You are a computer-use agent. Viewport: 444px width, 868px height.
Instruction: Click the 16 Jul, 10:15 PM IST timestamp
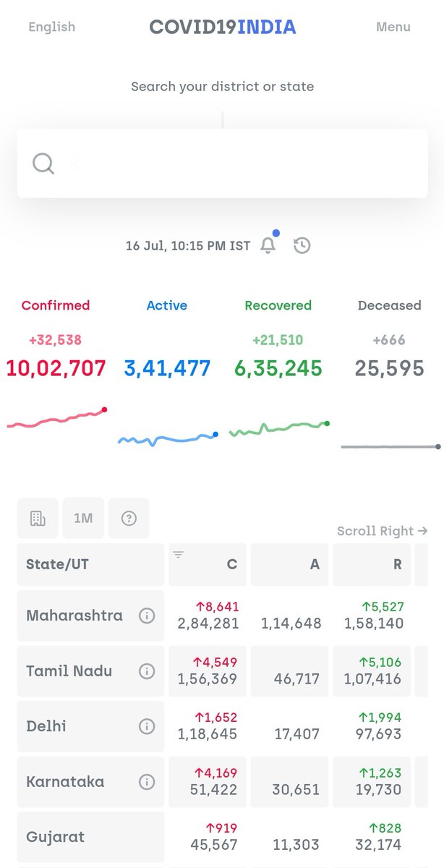tap(188, 246)
